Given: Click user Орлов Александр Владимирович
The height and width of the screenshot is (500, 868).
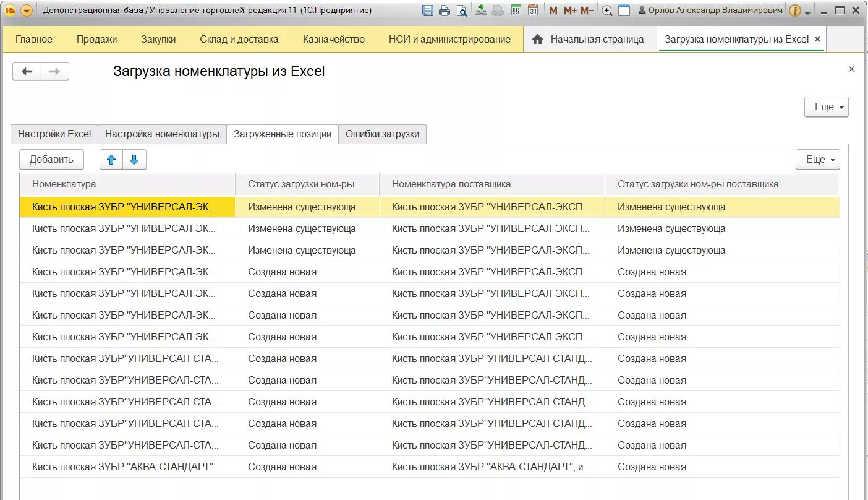Looking at the screenshot, I should (710, 11).
